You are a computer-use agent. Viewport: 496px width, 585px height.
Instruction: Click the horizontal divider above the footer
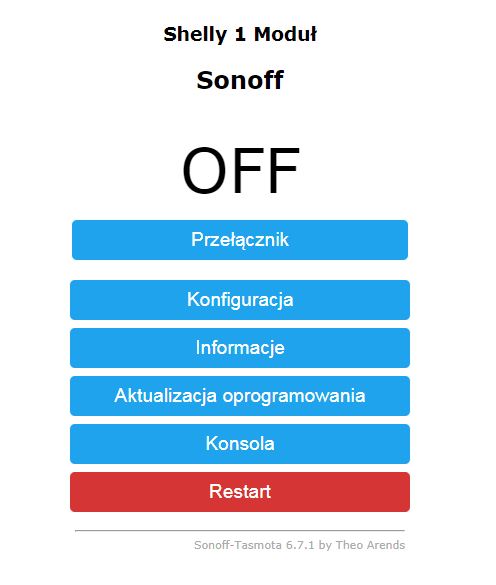(x=240, y=530)
